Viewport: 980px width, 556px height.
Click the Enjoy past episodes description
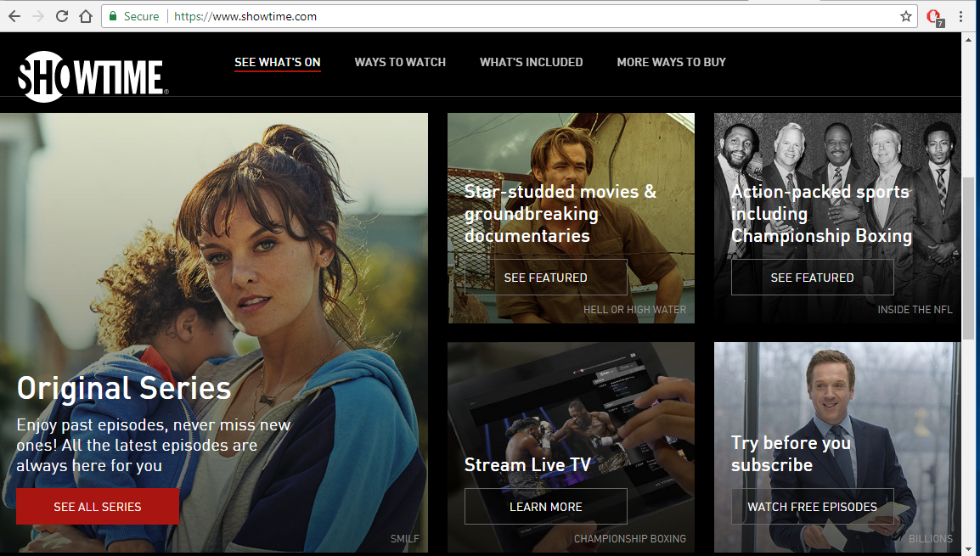click(x=153, y=446)
